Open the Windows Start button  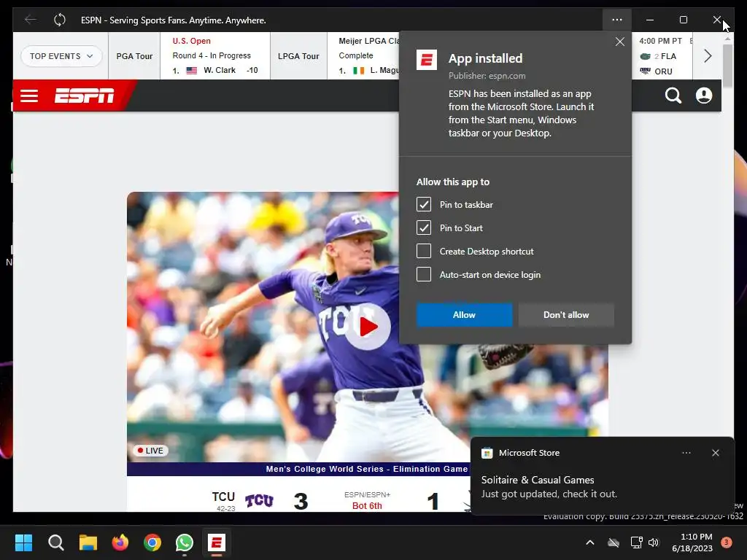coord(23,542)
